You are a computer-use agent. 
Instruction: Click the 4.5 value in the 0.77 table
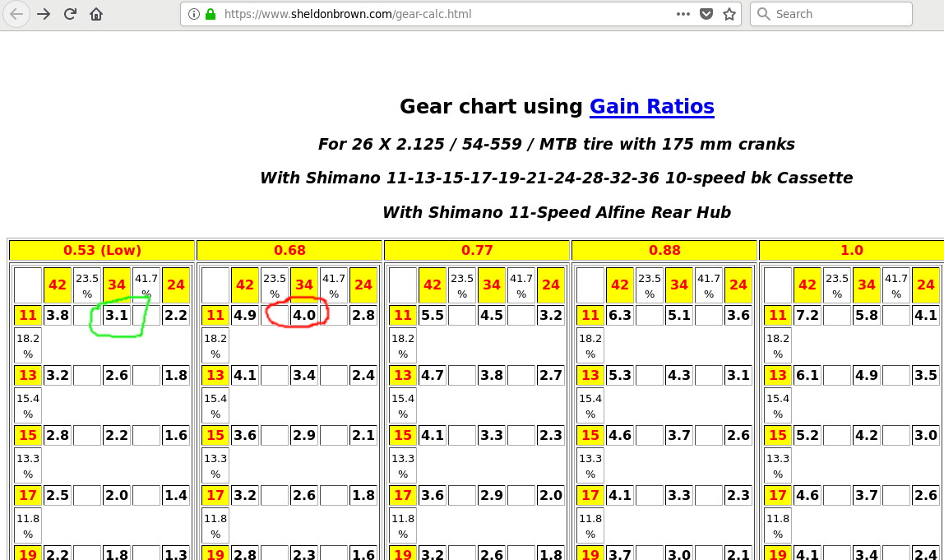[492, 315]
